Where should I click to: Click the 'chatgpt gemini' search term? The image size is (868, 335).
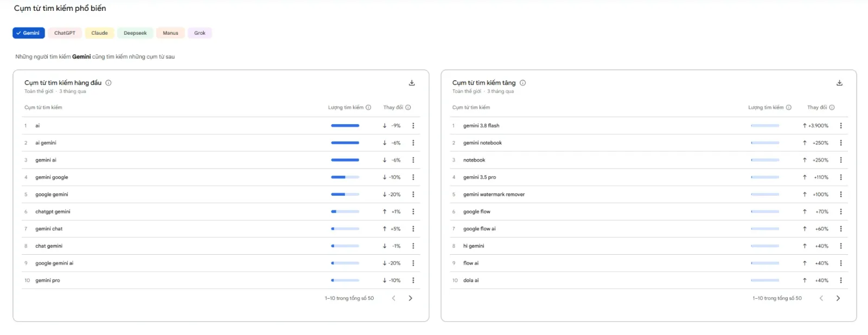(x=53, y=211)
